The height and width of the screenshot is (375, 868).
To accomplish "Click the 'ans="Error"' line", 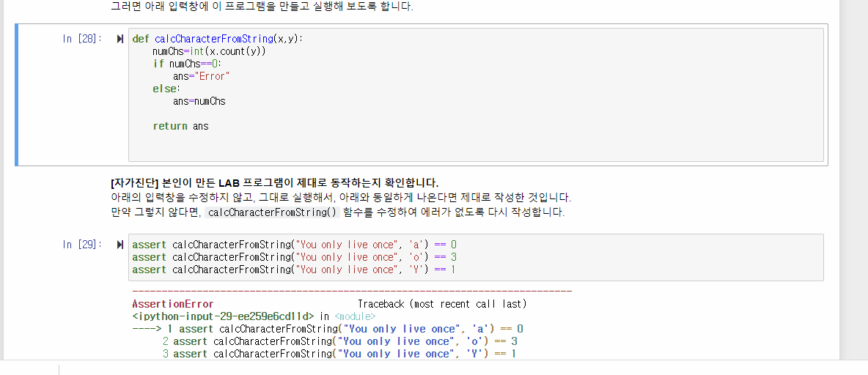I will 201,76.
